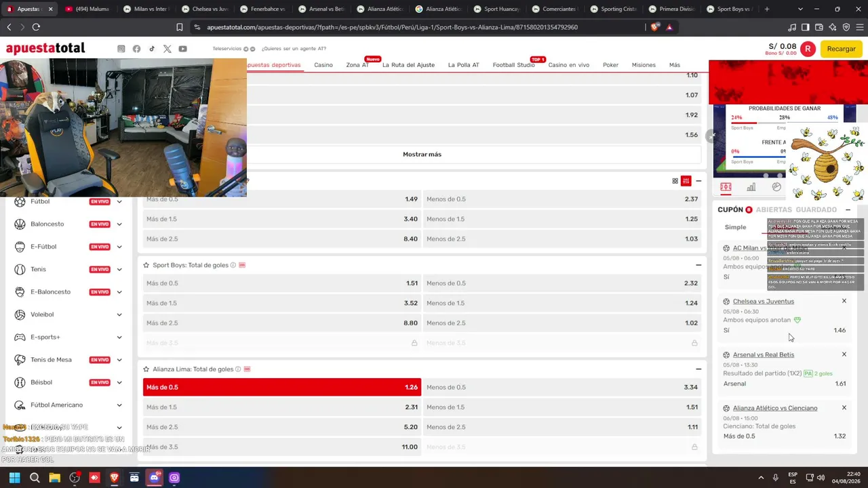Screen dimensions: 868x488
Task: Expand the Baloncesto sport category
Action: [119, 224]
